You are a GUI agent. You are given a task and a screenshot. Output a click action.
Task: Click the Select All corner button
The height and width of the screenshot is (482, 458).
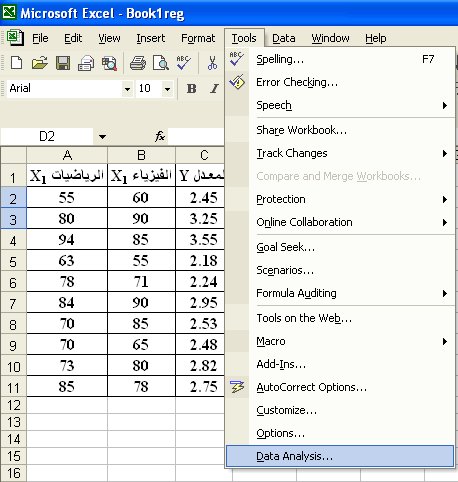click(13, 155)
